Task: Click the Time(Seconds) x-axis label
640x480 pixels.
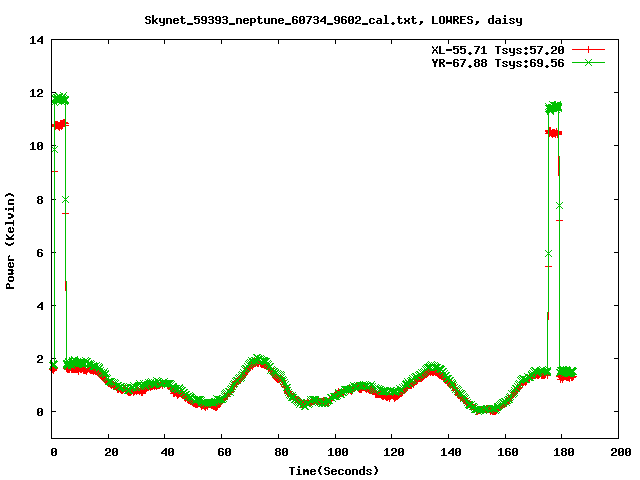Action: (334, 471)
